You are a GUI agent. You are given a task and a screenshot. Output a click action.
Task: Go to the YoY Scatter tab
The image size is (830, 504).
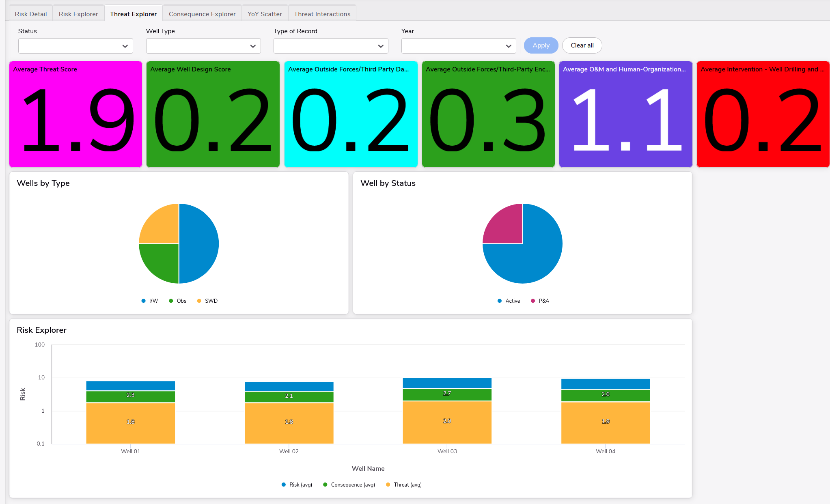coord(265,14)
